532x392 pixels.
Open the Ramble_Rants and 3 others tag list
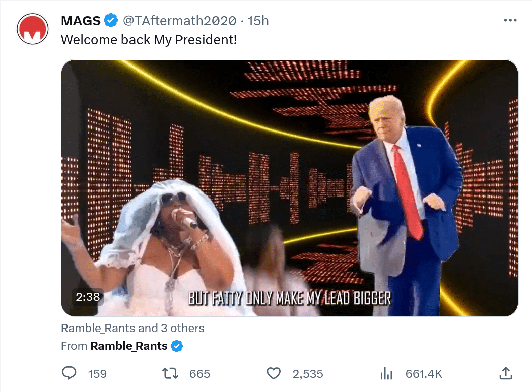[x=132, y=328]
